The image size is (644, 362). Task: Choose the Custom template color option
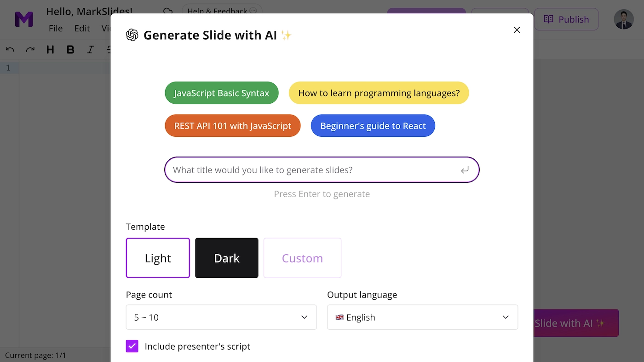pos(302,258)
